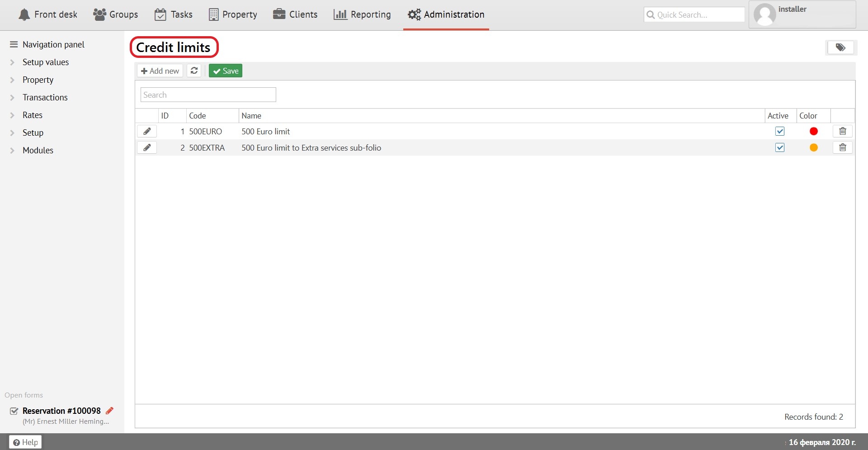The width and height of the screenshot is (868, 450).
Task: Click the installer username label
Action: (x=792, y=9)
